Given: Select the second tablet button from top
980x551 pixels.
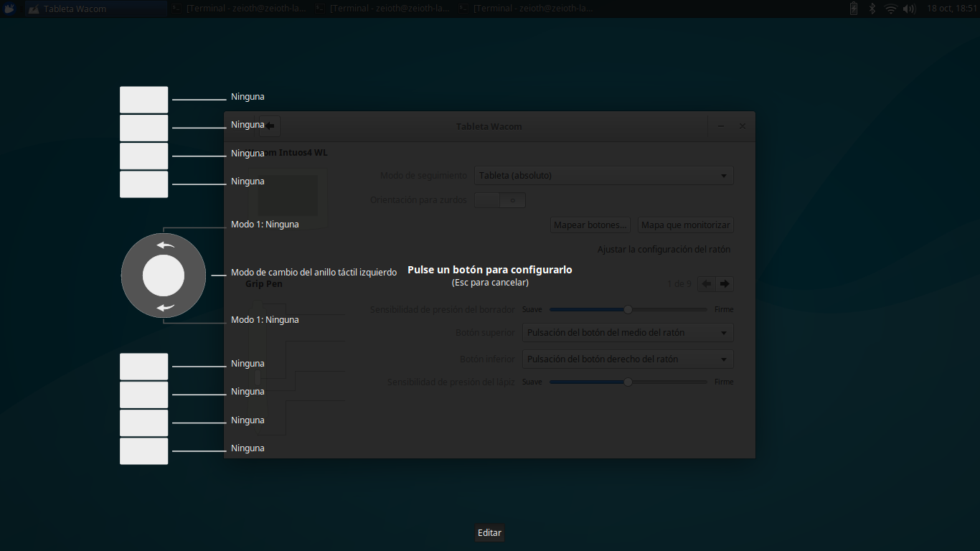Looking at the screenshot, I should tap(143, 128).
